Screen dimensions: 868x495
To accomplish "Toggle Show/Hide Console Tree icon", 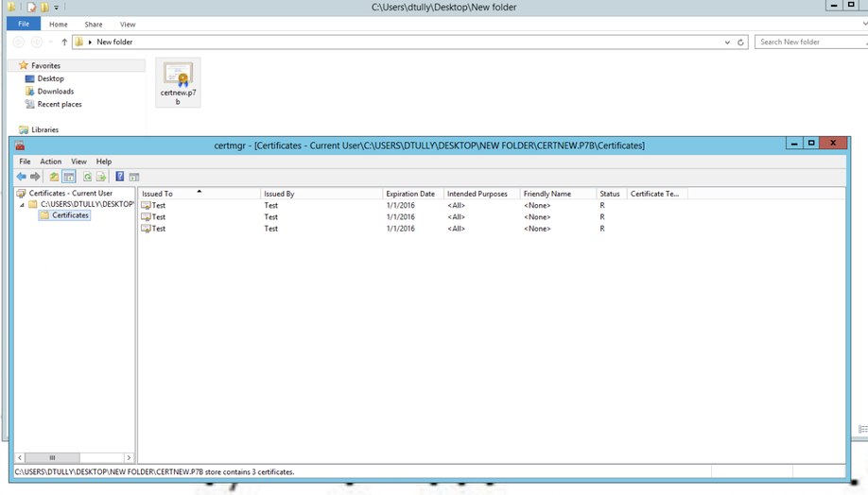I will tap(69, 177).
